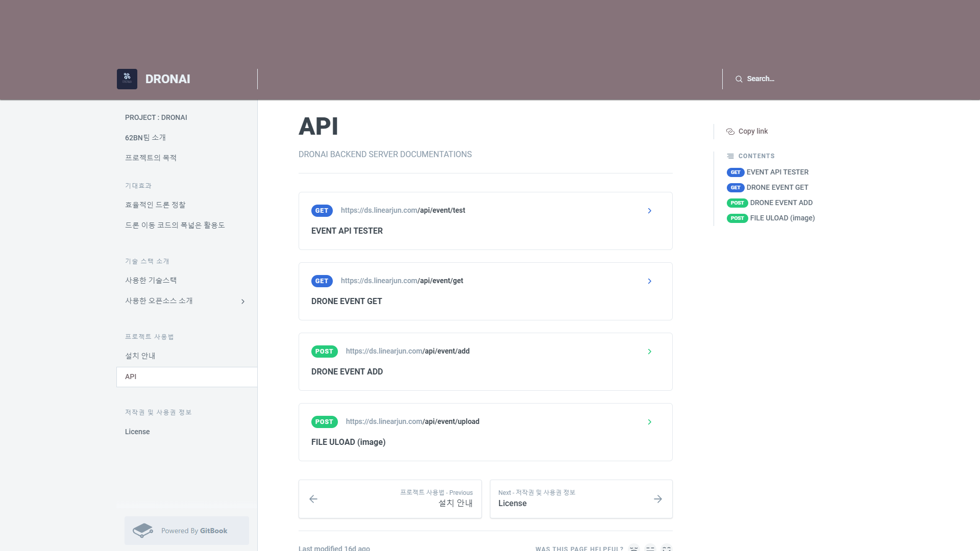Open the 설치 안내 sidebar item

pos(140,356)
